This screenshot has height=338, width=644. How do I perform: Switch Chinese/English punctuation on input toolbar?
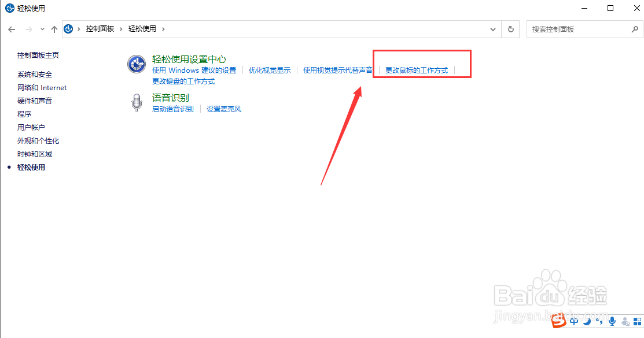pos(600,321)
